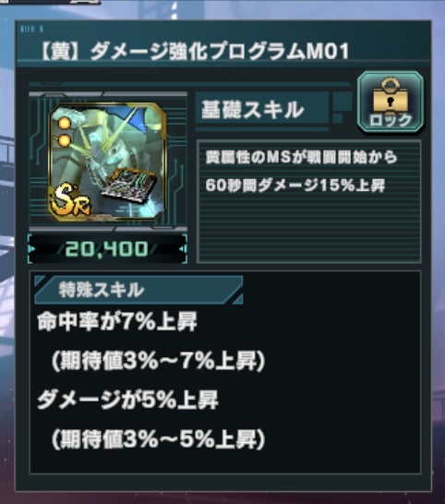Click the lower orange orb on card
This screenshot has height=504, width=445.
pyautogui.click(x=65, y=140)
